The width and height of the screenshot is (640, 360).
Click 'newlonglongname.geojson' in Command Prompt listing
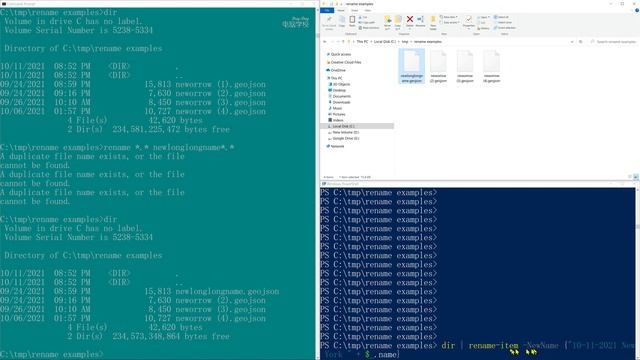pos(227,291)
